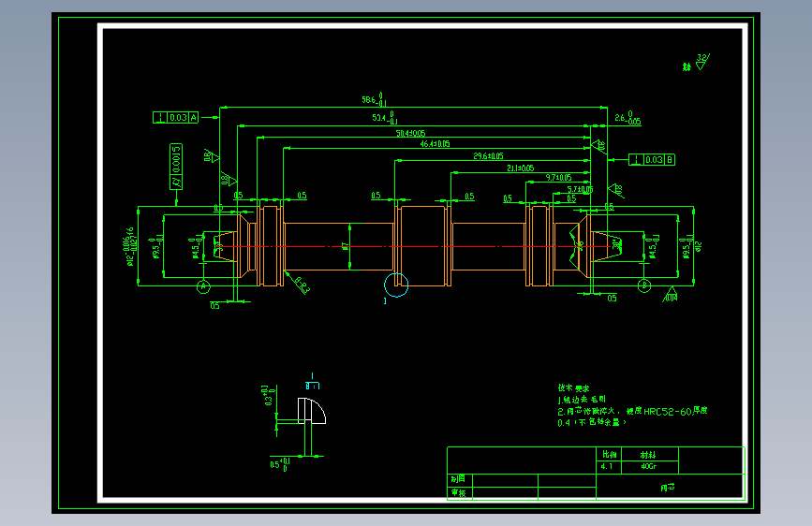Click the 29.6±0.05 dimension text
Viewport: 812px width, 526px height.
pyautogui.click(x=488, y=155)
